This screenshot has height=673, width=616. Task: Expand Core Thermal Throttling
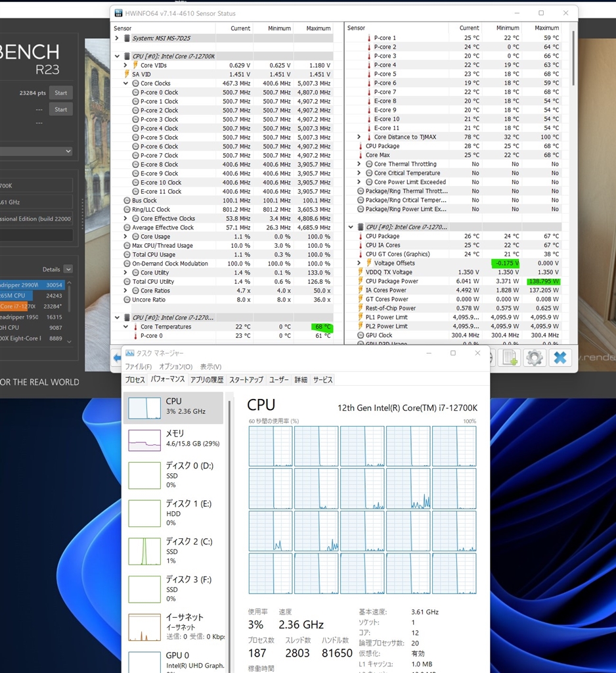(x=359, y=164)
